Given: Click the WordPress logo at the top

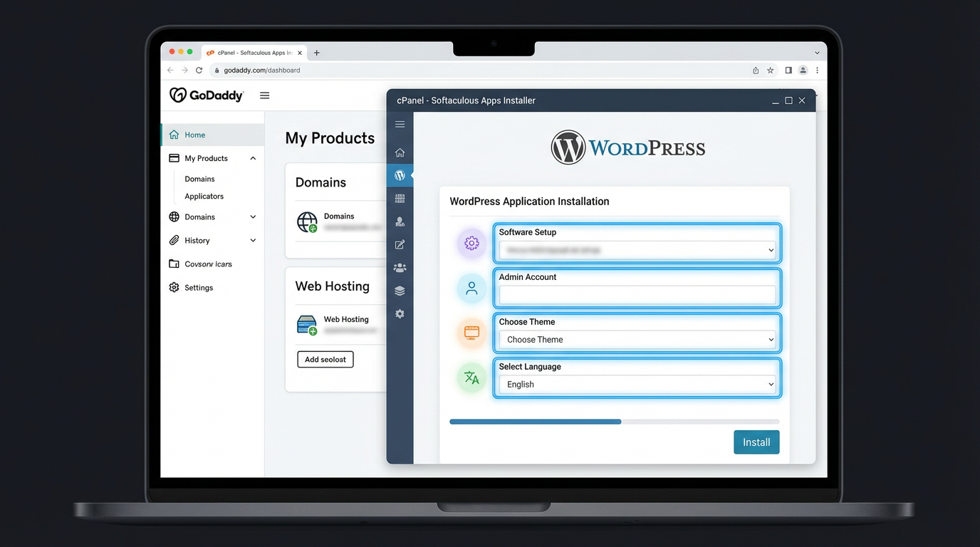Looking at the screenshot, I should [627, 147].
